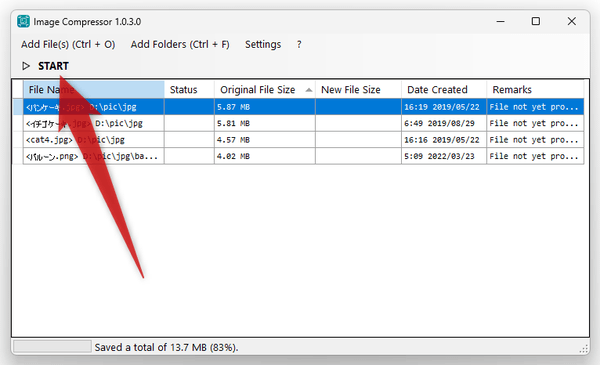Minimize the Image Compressor window
Image resolution: width=600 pixels, height=365 pixels.
501,21
